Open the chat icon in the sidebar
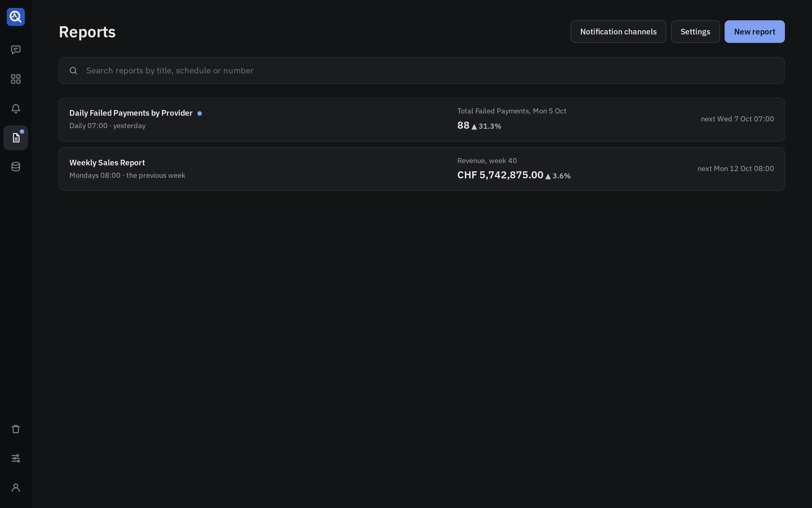This screenshot has height=508, width=812. [x=16, y=50]
